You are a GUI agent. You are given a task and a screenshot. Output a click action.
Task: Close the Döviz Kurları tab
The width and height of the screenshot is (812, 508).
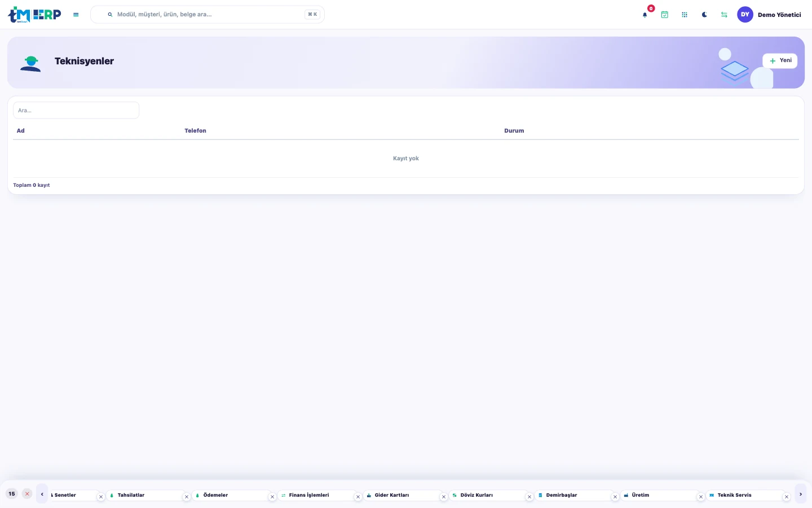529,497
